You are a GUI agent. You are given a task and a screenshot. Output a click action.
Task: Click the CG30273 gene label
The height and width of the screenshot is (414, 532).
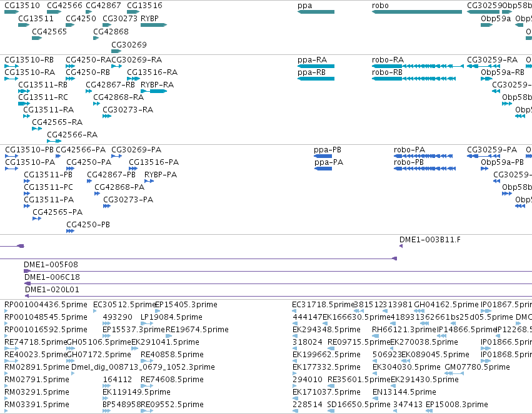(120, 18)
